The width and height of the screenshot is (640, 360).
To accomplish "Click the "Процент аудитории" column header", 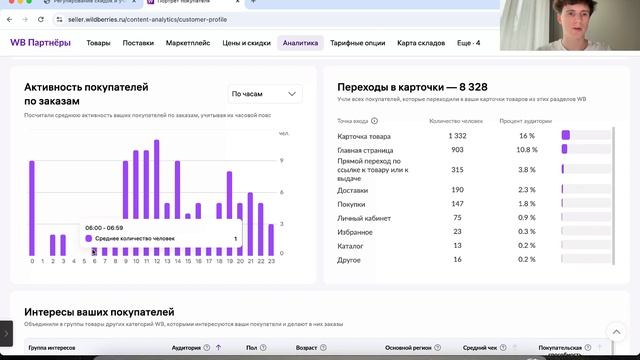I will (526, 121).
